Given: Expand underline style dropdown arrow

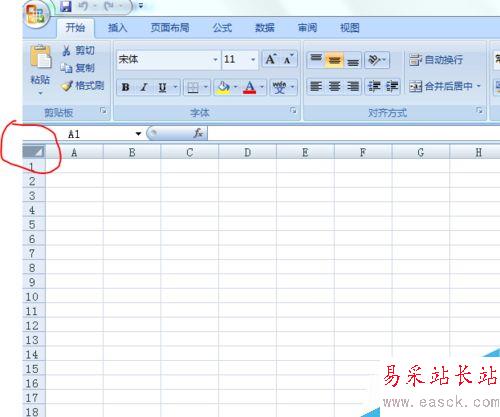Looking at the screenshot, I should [175, 87].
